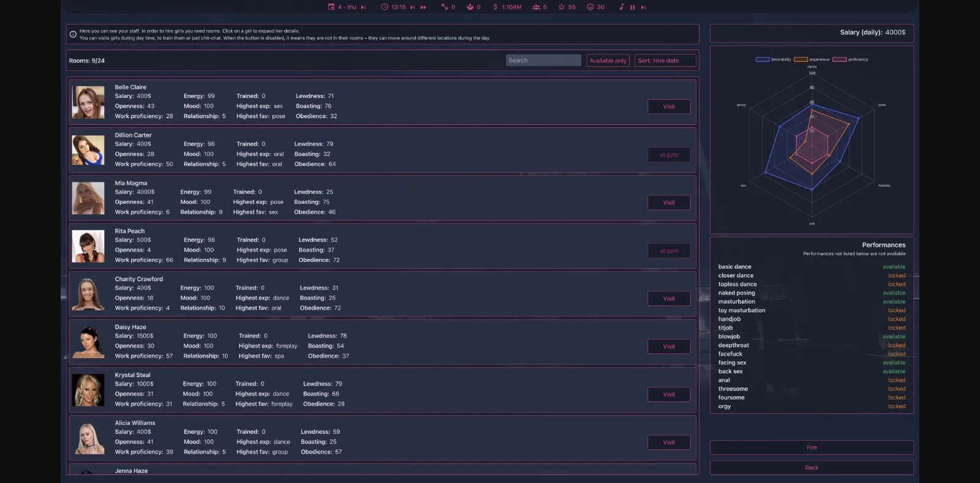This screenshot has height=483, width=980.
Task: Toggle experience series in chart legend
Action: click(x=812, y=59)
